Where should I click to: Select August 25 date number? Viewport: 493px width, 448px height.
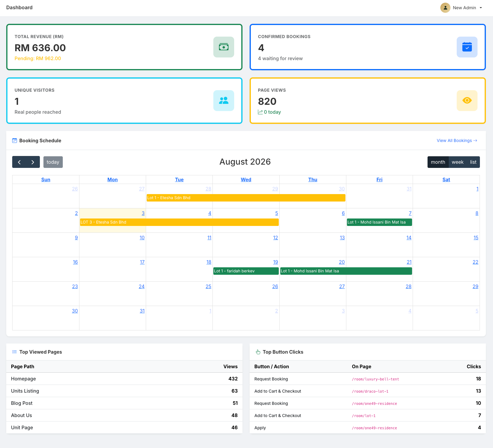pyautogui.click(x=208, y=286)
